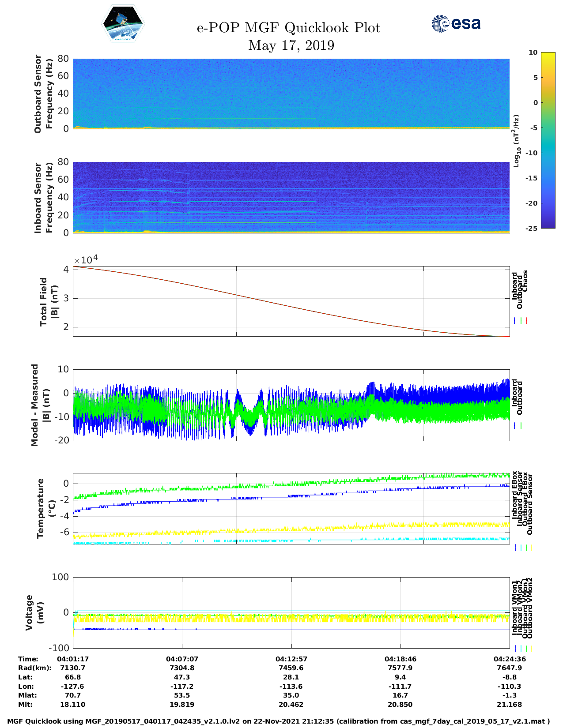Screen dimensions: 563x728
Task: Click inside the Inboard Sensor spectrogram
Action: [x=291, y=197]
